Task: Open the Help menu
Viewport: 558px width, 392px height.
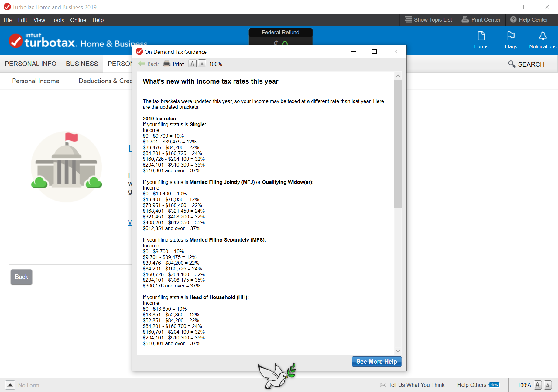Action: [x=98, y=20]
